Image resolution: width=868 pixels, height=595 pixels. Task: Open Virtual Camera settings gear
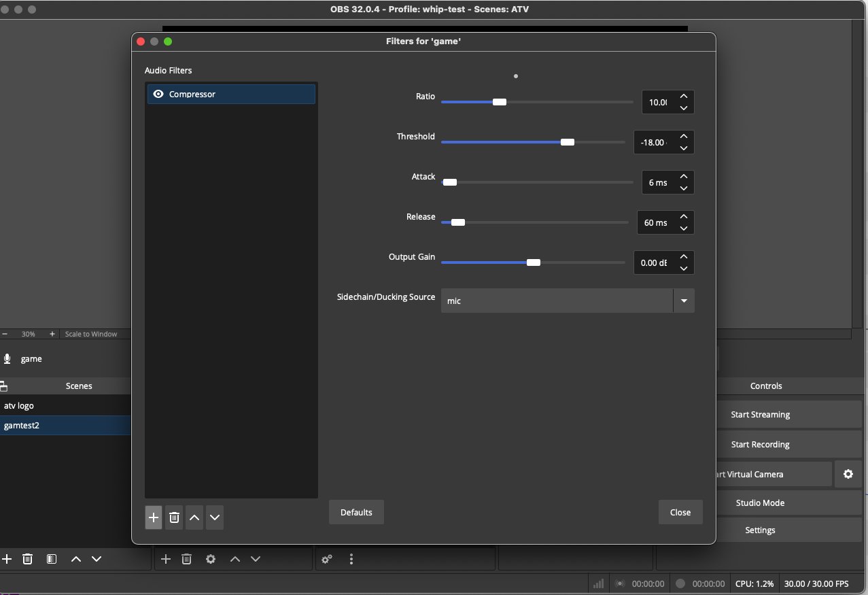848,474
